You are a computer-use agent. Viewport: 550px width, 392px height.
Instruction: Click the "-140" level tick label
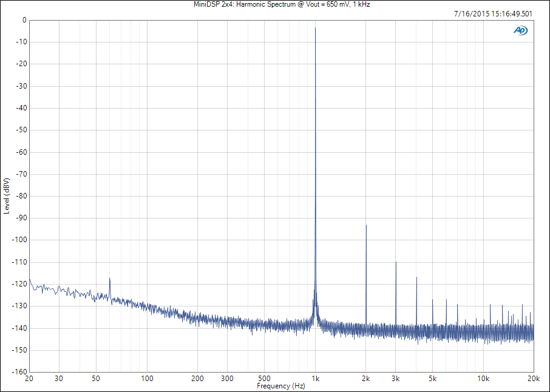[x=19, y=328]
